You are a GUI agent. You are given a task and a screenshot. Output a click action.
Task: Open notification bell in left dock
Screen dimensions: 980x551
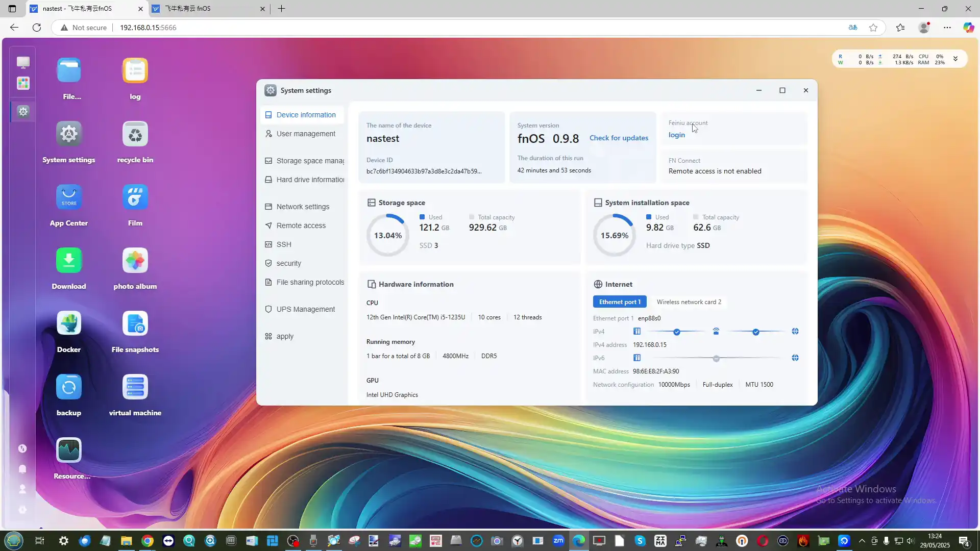pyautogui.click(x=22, y=469)
